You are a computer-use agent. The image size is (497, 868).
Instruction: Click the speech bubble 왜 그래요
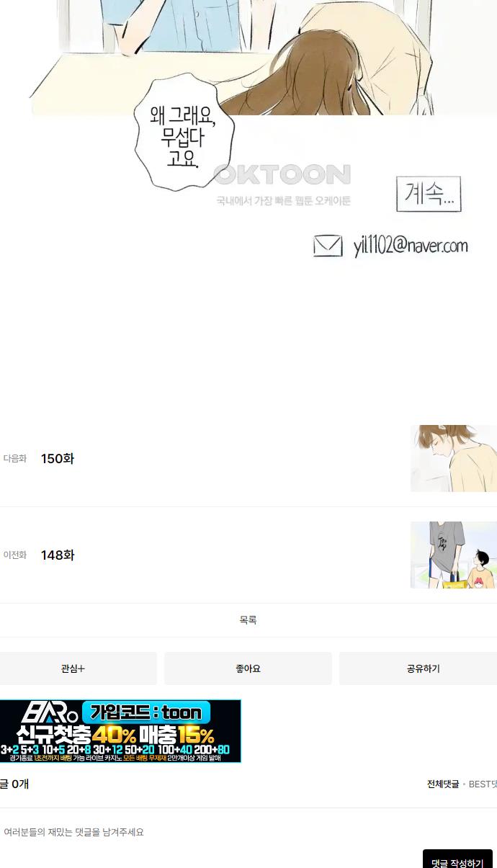(x=184, y=137)
